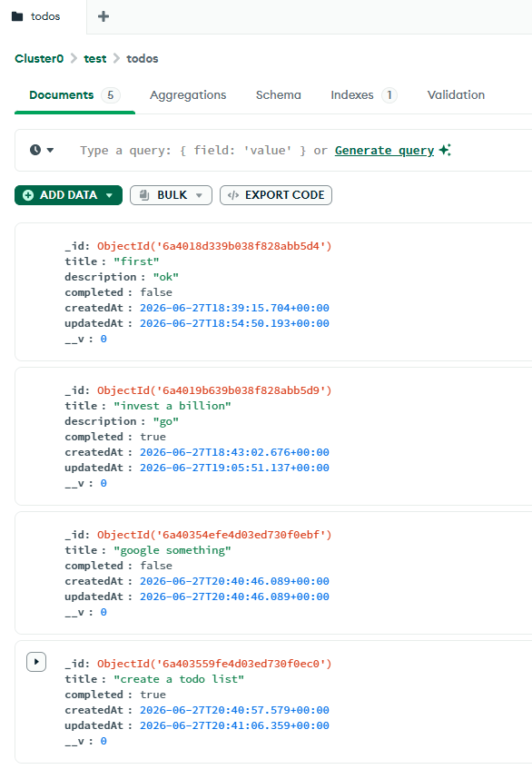This screenshot has height=769, width=532.
Task: Click __v value 0 in 'first' document
Action: [x=103, y=339]
